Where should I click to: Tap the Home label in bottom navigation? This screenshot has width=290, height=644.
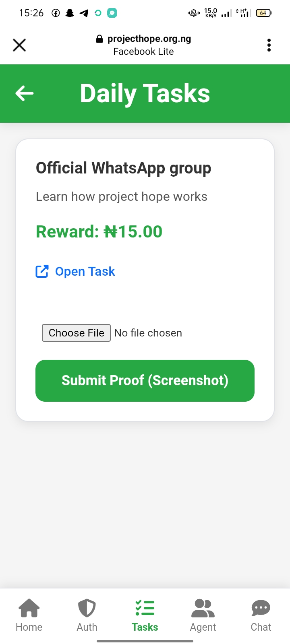pyautogui.click(x=29, y=627)
